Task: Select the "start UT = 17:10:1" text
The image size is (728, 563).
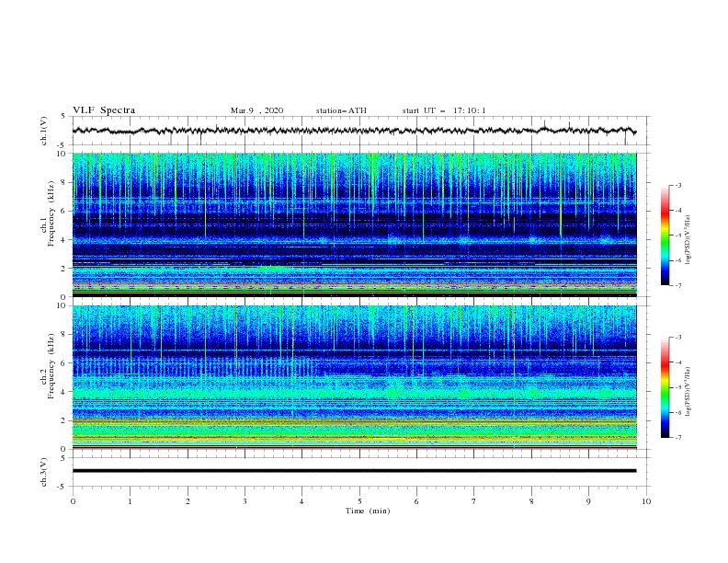Action: coord(444,110)
